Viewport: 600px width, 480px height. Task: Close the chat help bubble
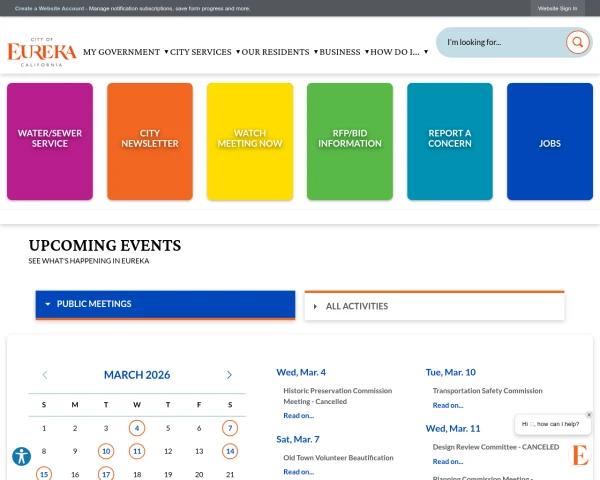point(589,414)
